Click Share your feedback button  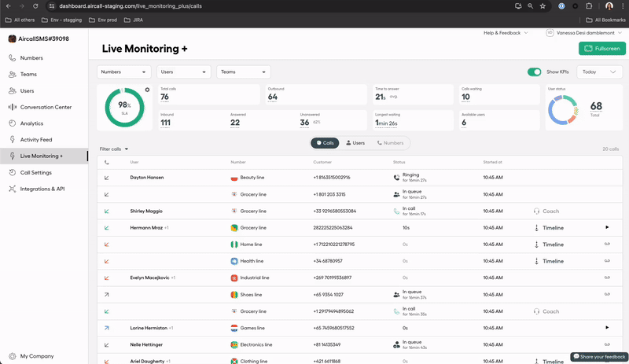click(598, 356)
